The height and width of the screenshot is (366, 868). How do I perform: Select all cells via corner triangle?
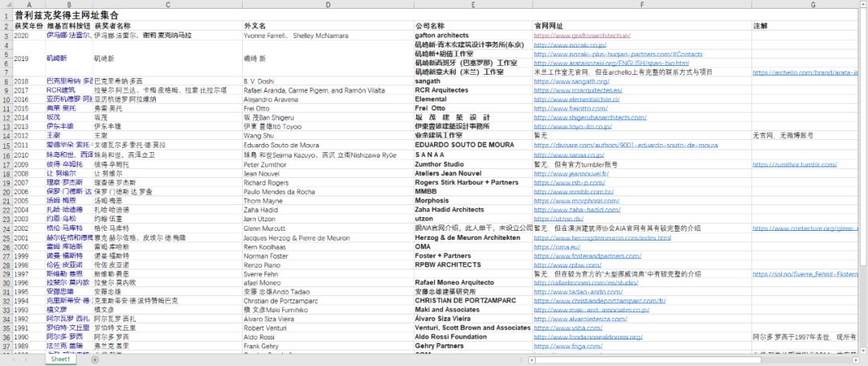pyautogui.click(x=6, y=5)
